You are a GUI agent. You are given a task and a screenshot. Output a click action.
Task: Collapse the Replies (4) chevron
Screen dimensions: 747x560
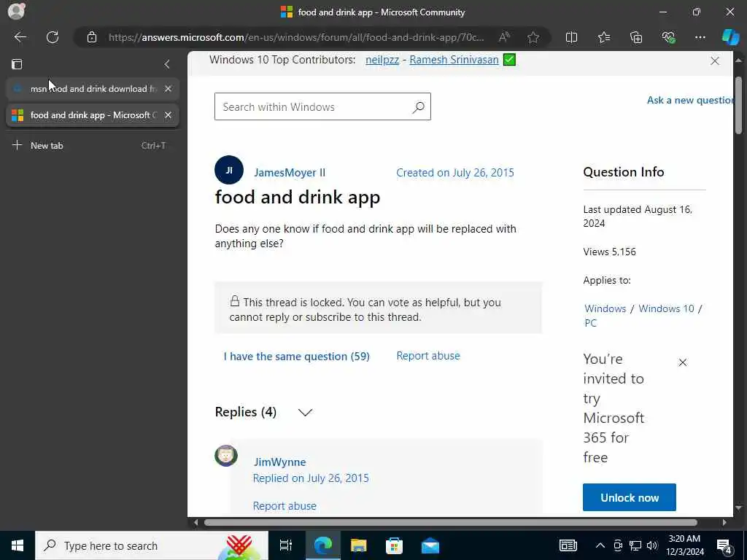point(305,413)
